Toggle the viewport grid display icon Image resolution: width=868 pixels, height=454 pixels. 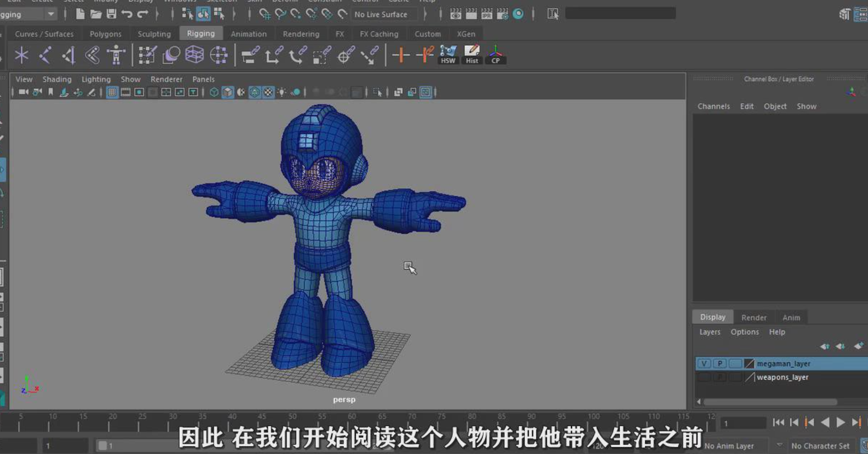point(112,92)
